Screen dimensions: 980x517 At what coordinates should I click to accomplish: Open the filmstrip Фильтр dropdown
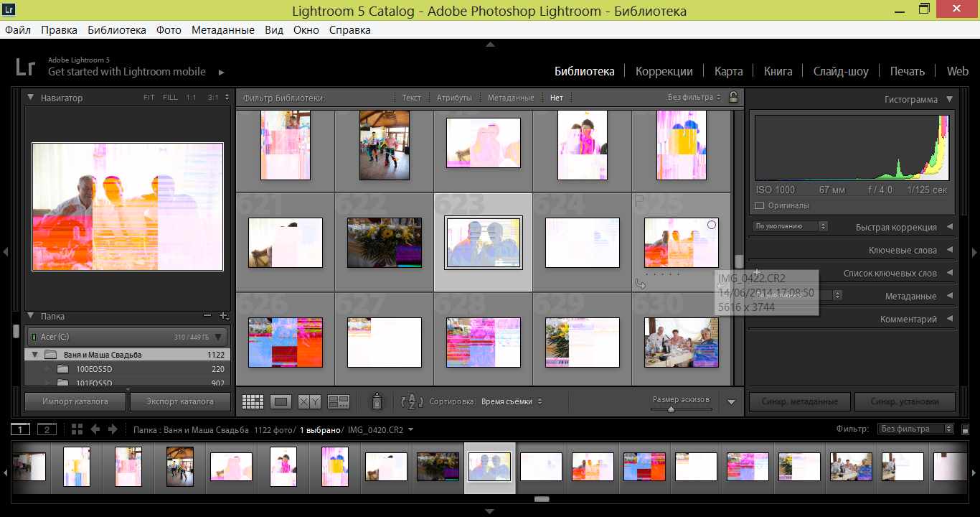coord(916,429)
